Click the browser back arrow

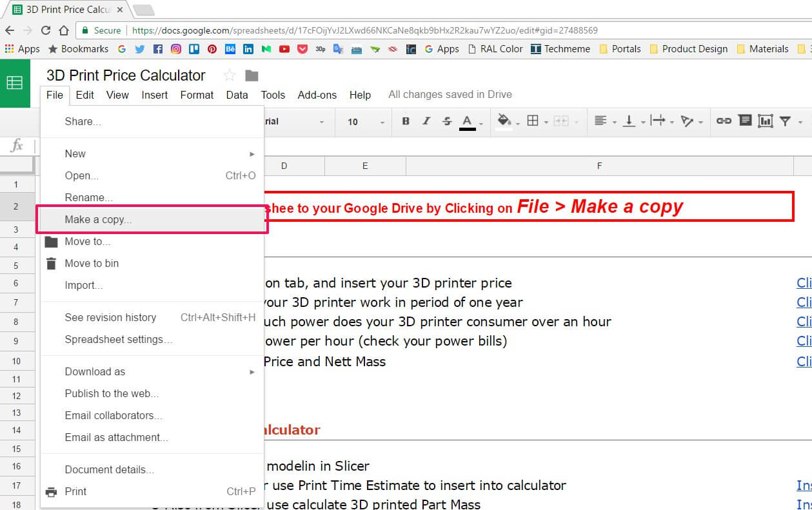click(x=10, y=30)
